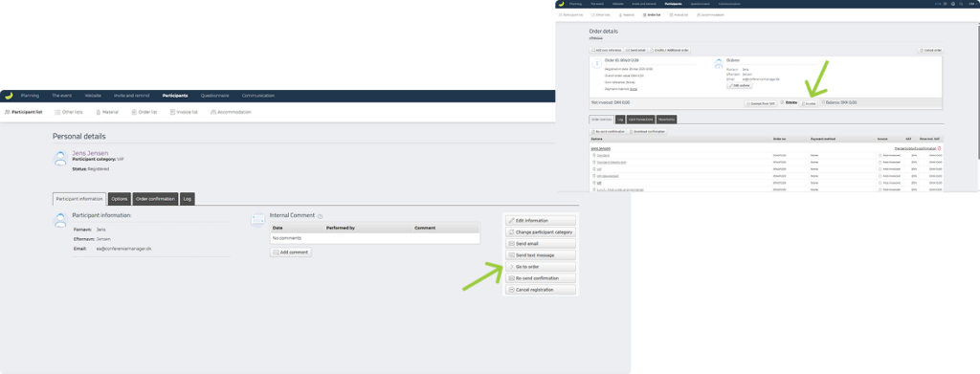Open Invite and remind menu in Personal details window
The width and height of the screenshot is (980, 374).
coord(131,96)
